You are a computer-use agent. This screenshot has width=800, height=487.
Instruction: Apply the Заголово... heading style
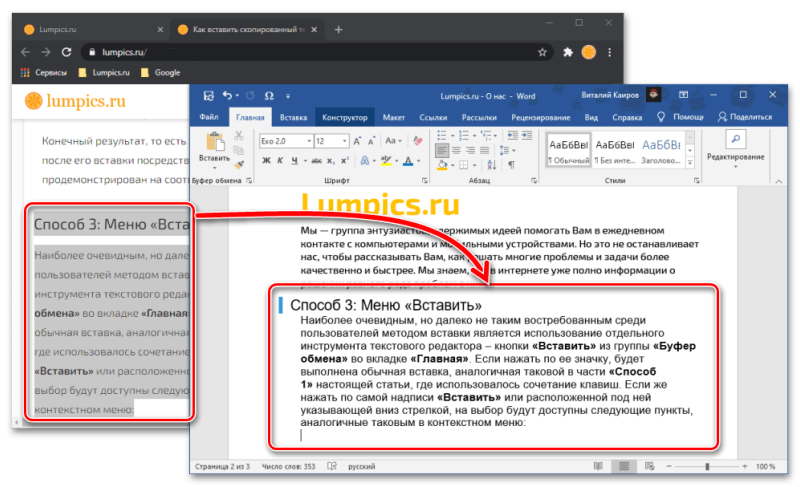coord(661,150)
